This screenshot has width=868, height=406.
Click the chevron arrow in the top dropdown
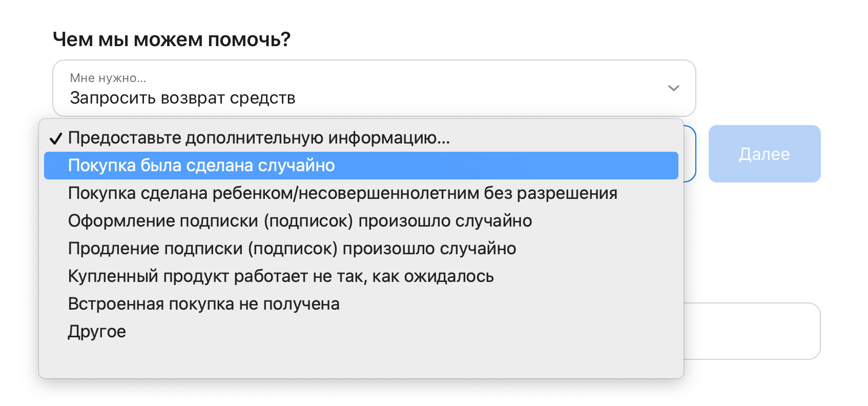[673, 88]
